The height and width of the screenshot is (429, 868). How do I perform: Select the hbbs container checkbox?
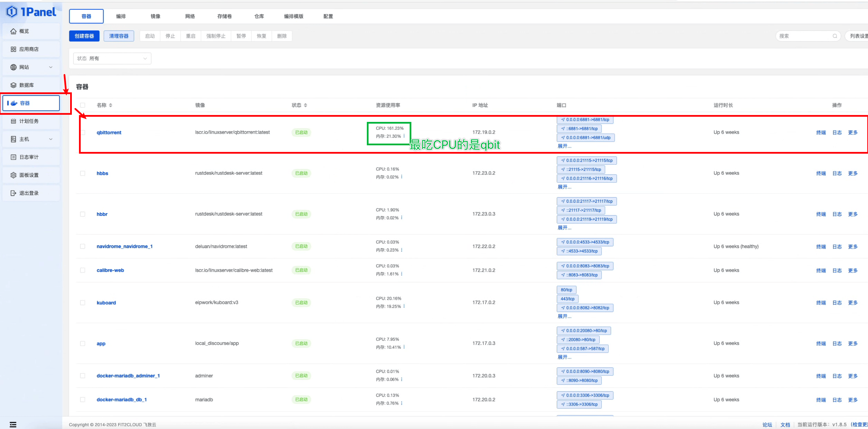point(83,173)
